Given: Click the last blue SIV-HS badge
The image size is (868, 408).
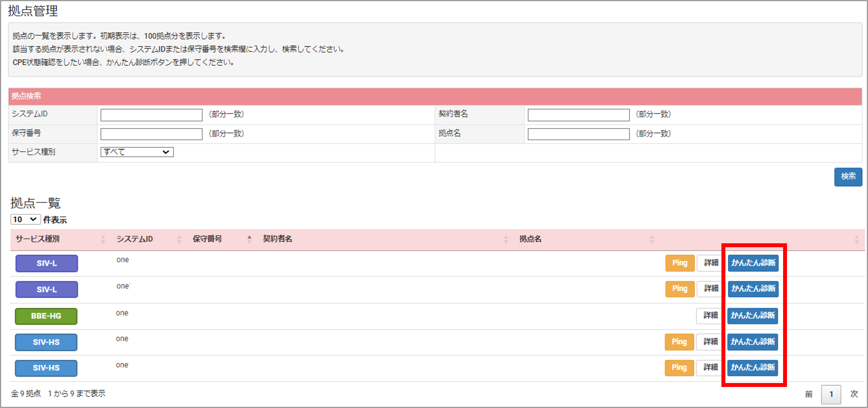Looking at the screenshot, I should pos(46,368).
